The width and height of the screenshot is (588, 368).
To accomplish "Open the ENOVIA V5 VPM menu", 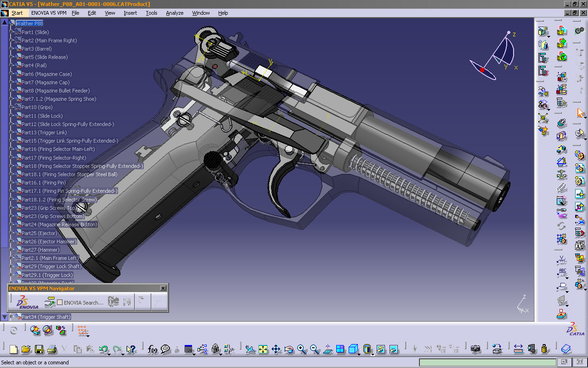I will click(x=49, y=13).
